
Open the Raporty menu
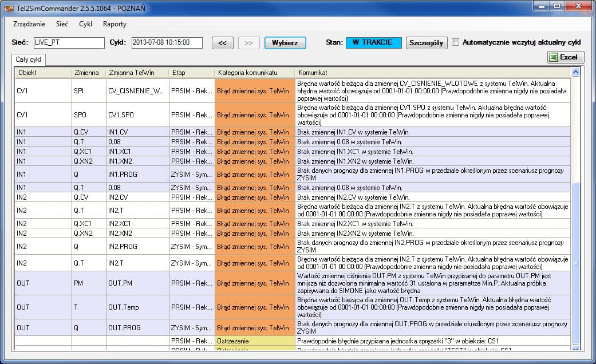tap(115, 24)
